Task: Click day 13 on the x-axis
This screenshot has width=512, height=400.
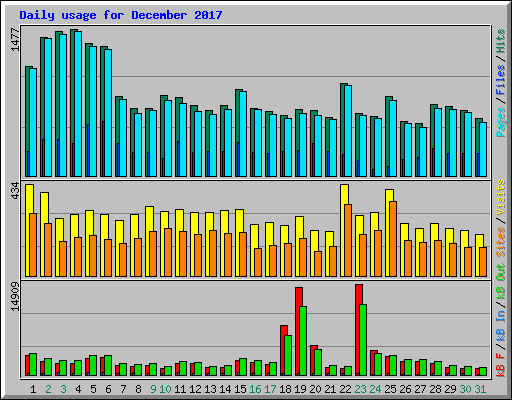Action: (210, 389)
